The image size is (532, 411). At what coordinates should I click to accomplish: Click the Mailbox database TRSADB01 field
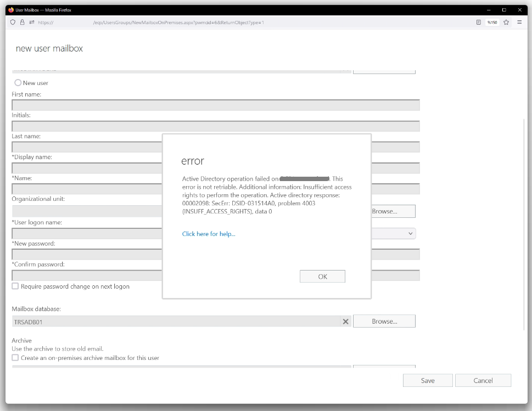click(x=176, y=322)
